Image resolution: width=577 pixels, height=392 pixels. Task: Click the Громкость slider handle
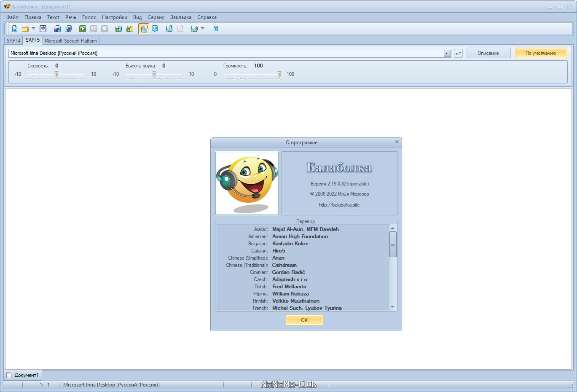tap(279, 74)
